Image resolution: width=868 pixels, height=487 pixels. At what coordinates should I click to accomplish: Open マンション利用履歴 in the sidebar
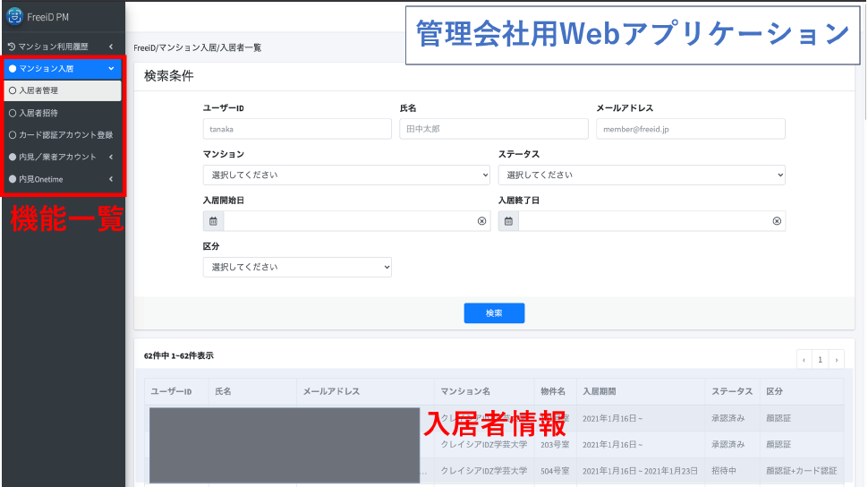coord(63,47)
